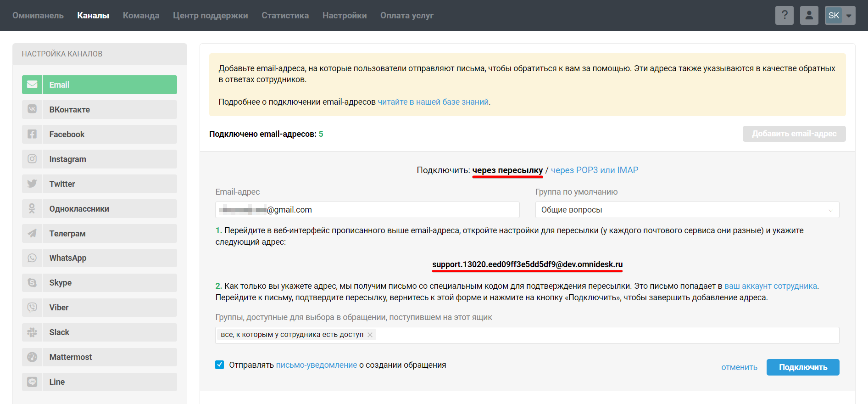This screenshot has width=868, height=404.
Task: Select the VKontakte channel icon
Action: (x=32, y=110)
